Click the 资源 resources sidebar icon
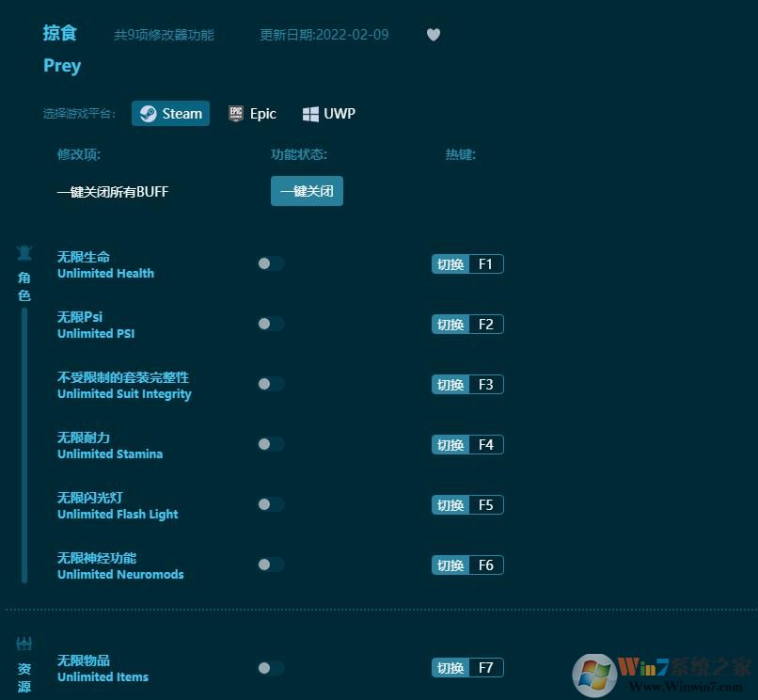The image size is (758, 700). 24,643
